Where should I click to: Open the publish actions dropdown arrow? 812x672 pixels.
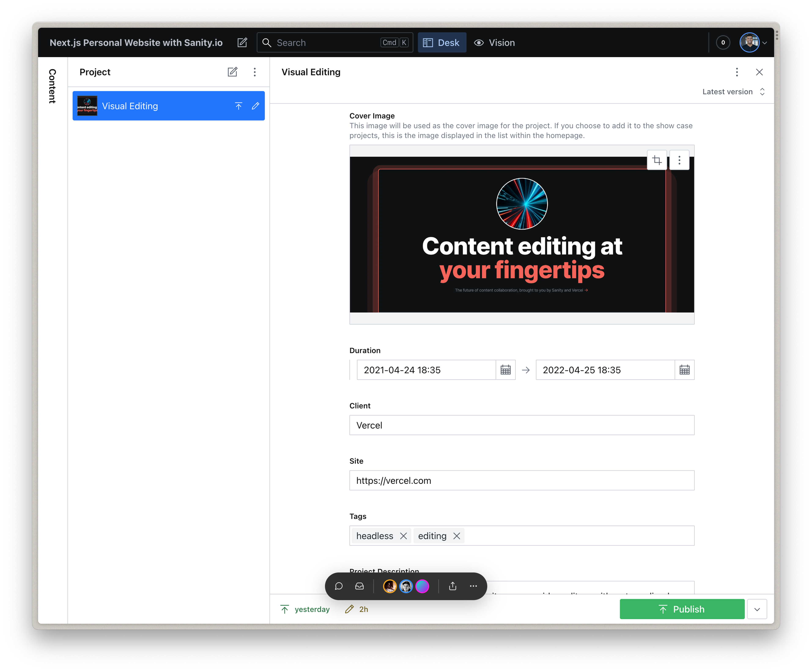tap(757, 609)
